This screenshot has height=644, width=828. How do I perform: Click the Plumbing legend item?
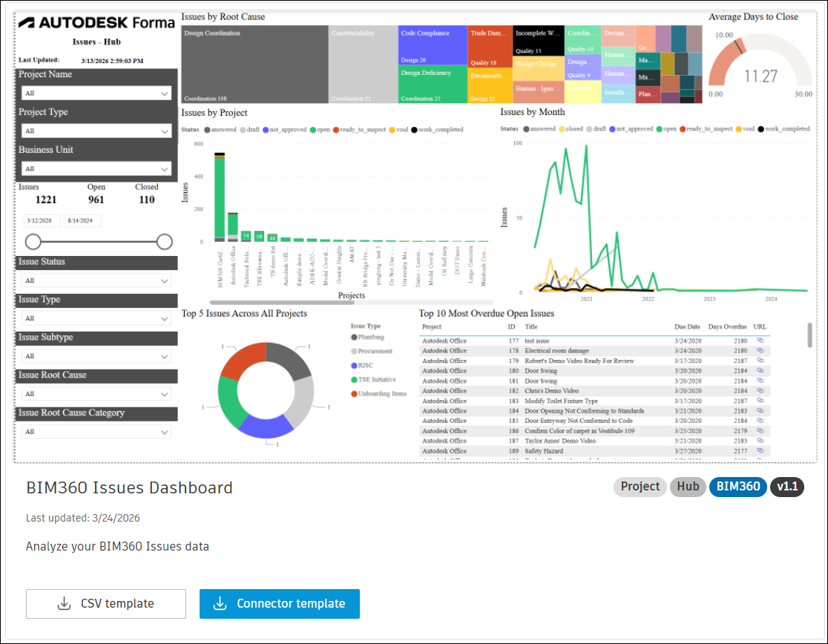coord(367,338)
